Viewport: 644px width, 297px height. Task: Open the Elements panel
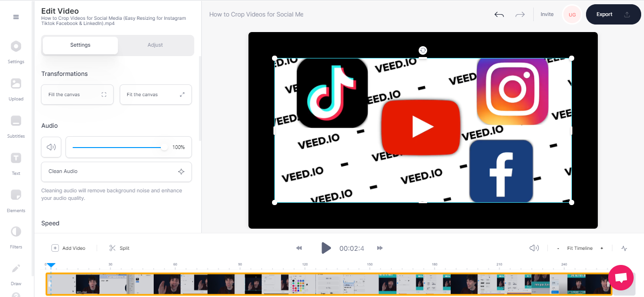point(16,200)
